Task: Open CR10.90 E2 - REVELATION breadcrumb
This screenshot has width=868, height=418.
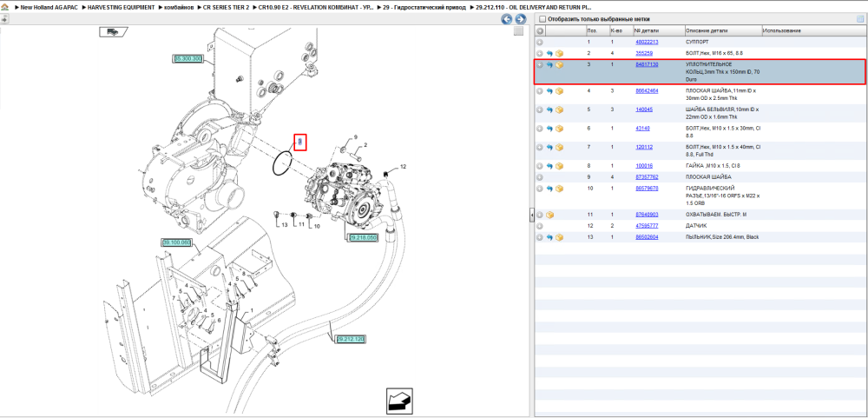Action: tap(315, 8)
